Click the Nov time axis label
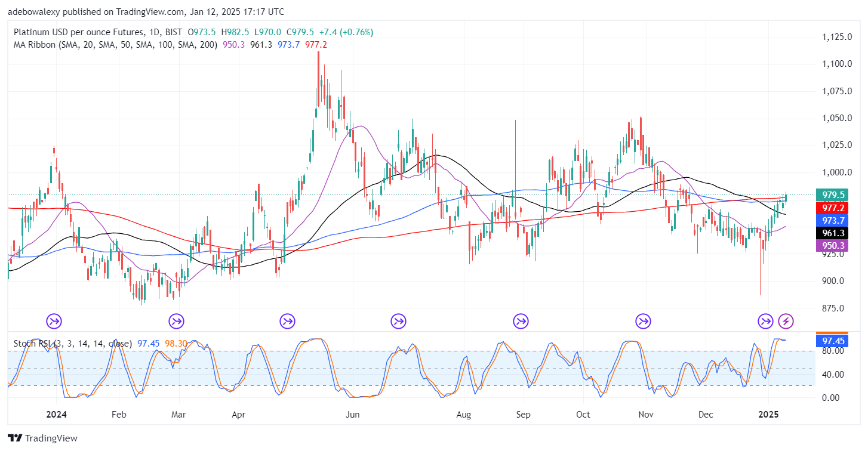This screenshot has width=868, height=451. click(645, 413)
